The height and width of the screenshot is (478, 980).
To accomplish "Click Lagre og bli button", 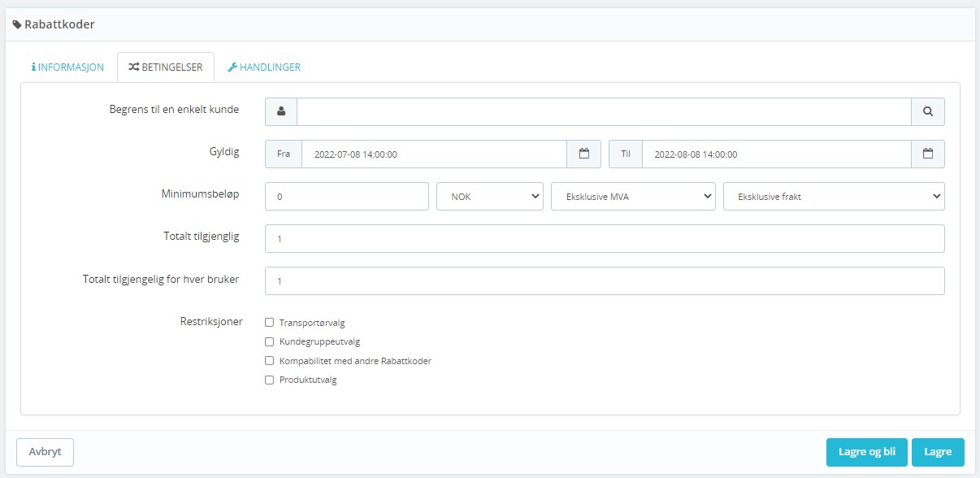I will pyautogui.click(x=867, y=452).
